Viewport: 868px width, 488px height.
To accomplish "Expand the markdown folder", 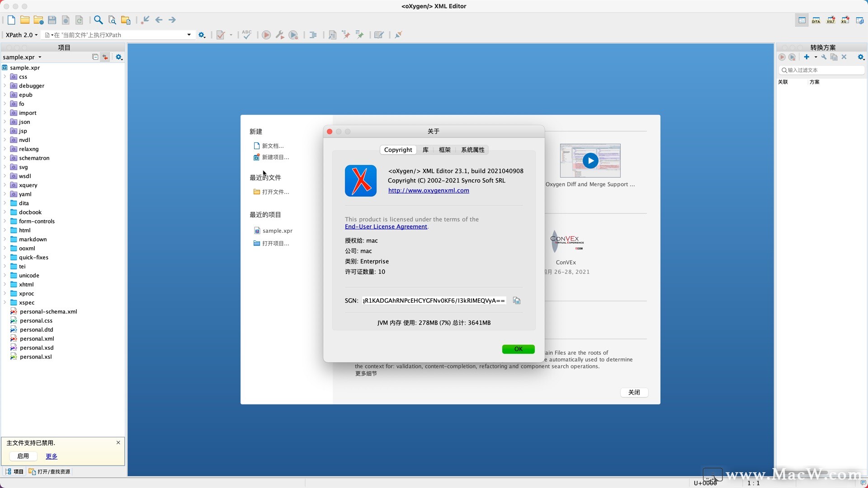I will point(5,239).
